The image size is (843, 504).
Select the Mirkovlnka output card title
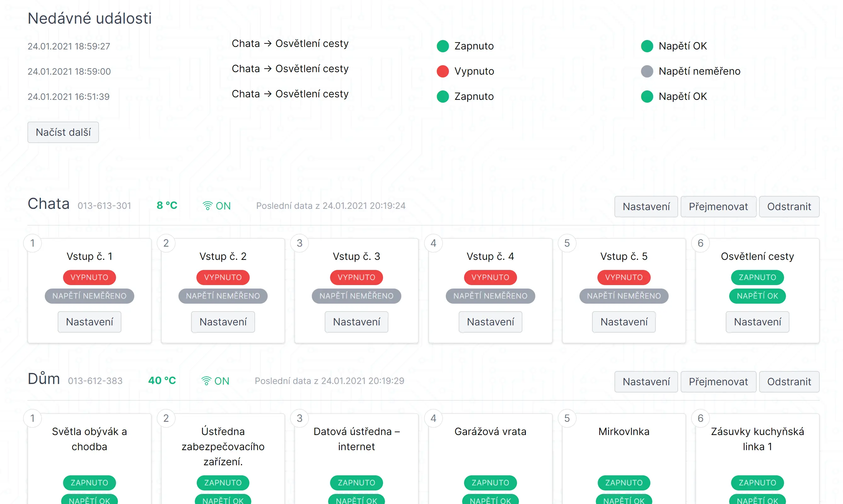point(624,432)
